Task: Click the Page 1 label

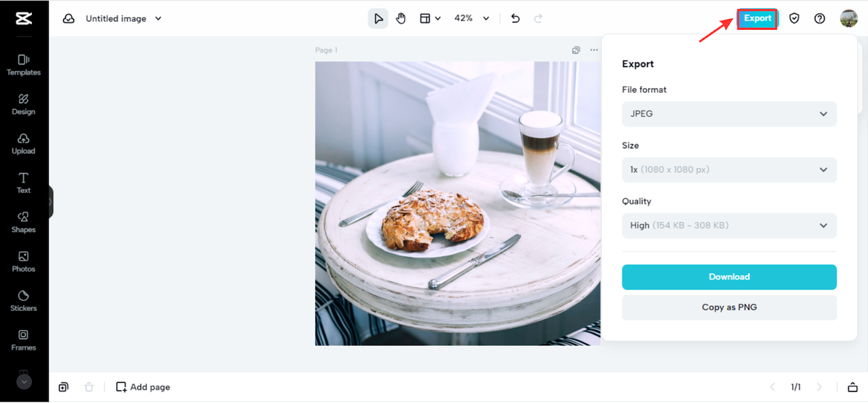Action: (x=326, y=50)
